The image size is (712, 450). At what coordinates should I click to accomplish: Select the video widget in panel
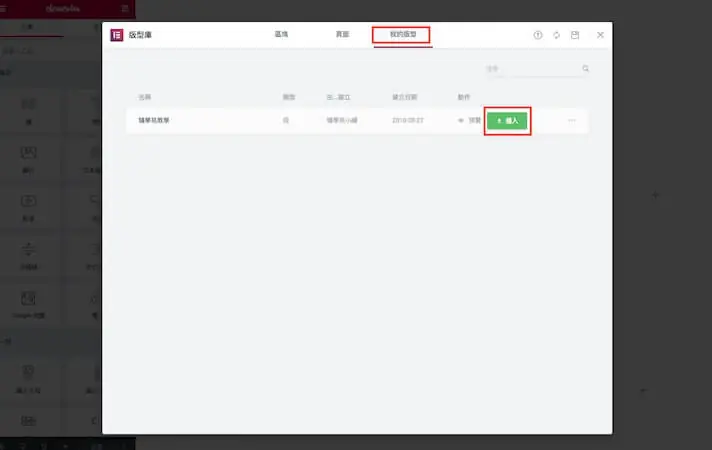(x=28, y=208)
